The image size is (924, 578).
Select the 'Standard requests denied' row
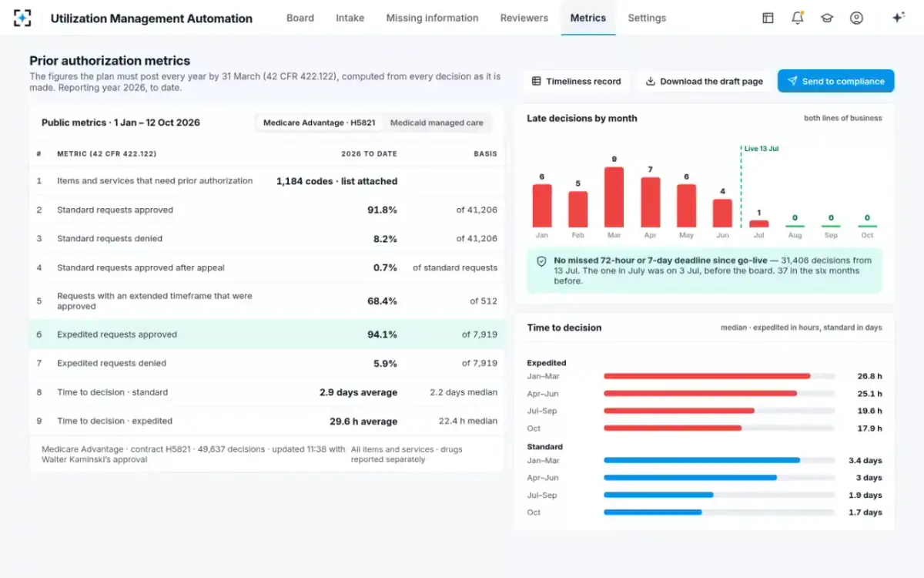(x=266, y=239)
